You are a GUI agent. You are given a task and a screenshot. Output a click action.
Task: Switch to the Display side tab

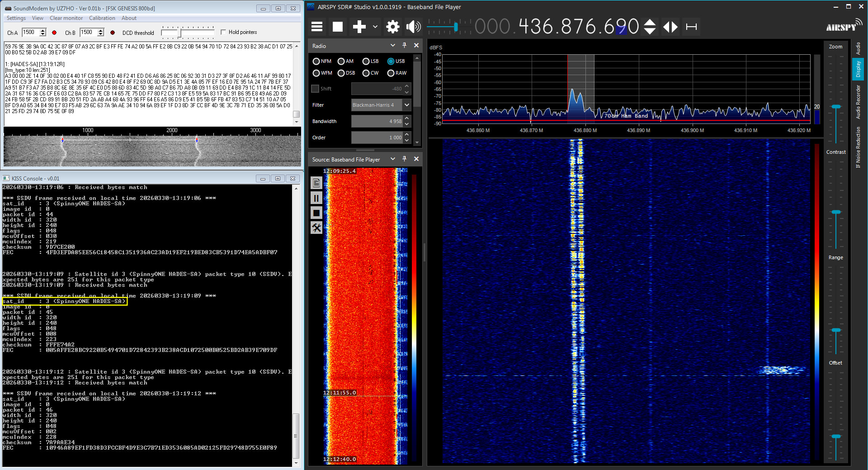coord(858,69)
